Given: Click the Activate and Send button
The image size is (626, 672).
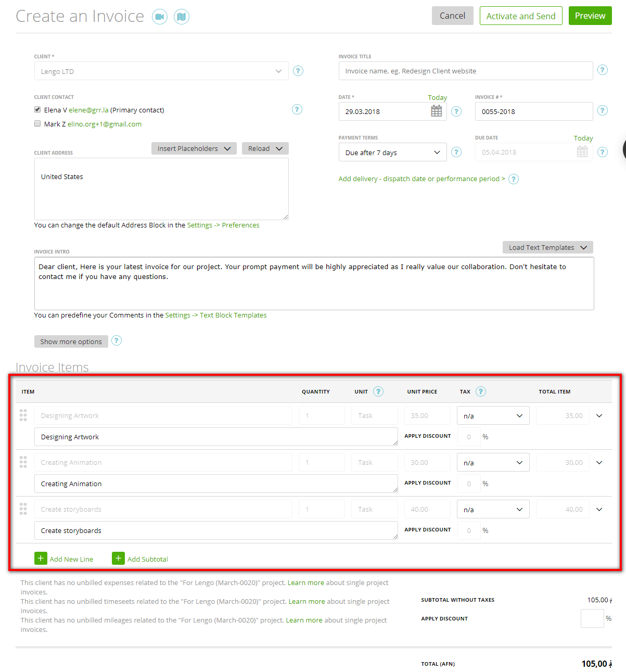Looking at the screenshot, I should (520, 16).
